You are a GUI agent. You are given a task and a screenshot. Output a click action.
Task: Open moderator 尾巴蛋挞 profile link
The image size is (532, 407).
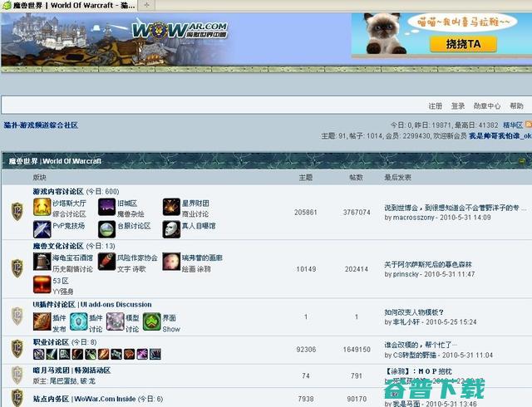pyautogui.click(x=64, y=381)
